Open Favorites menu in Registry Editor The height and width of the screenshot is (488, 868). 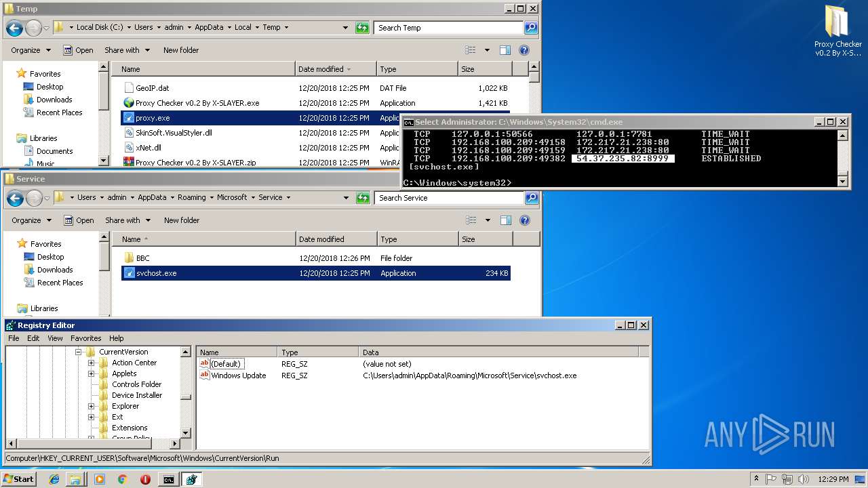pyautogui.click(x=86, y=338)
